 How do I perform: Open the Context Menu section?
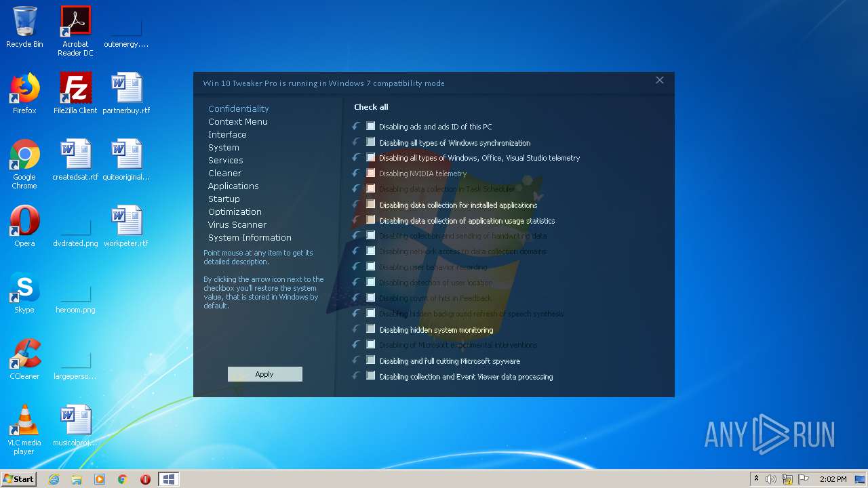pos(238,121)
